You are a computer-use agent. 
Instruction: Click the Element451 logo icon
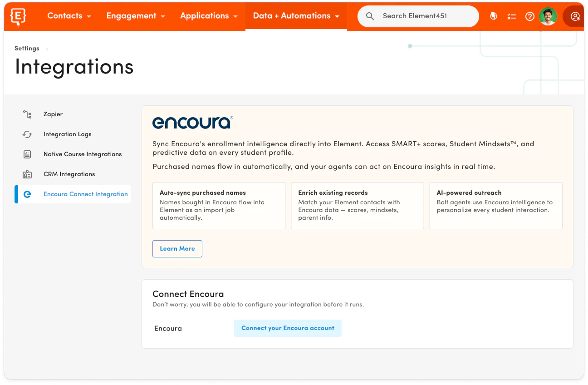pyautogui.click(x=18, y=17)
